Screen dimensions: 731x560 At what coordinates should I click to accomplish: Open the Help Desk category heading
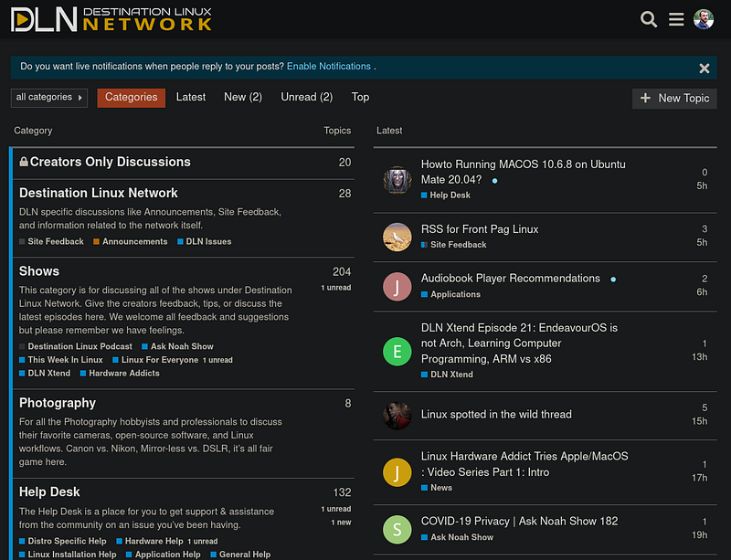49,491
